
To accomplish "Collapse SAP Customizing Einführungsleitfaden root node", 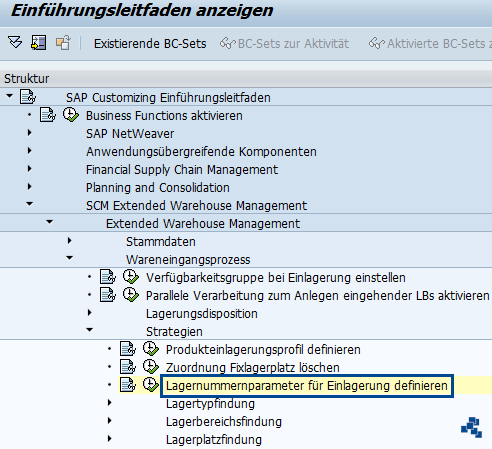I will tap(10, 96).
